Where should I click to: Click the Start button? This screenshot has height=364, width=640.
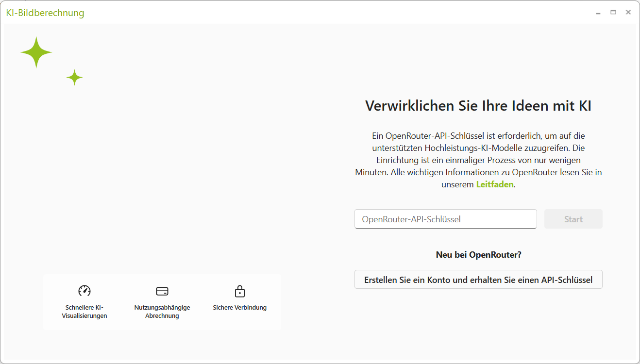(573, 219)
